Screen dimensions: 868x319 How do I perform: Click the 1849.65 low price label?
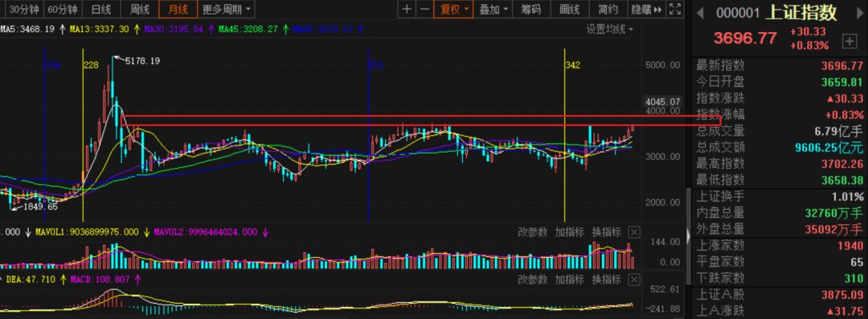click(x=40, y=207)
